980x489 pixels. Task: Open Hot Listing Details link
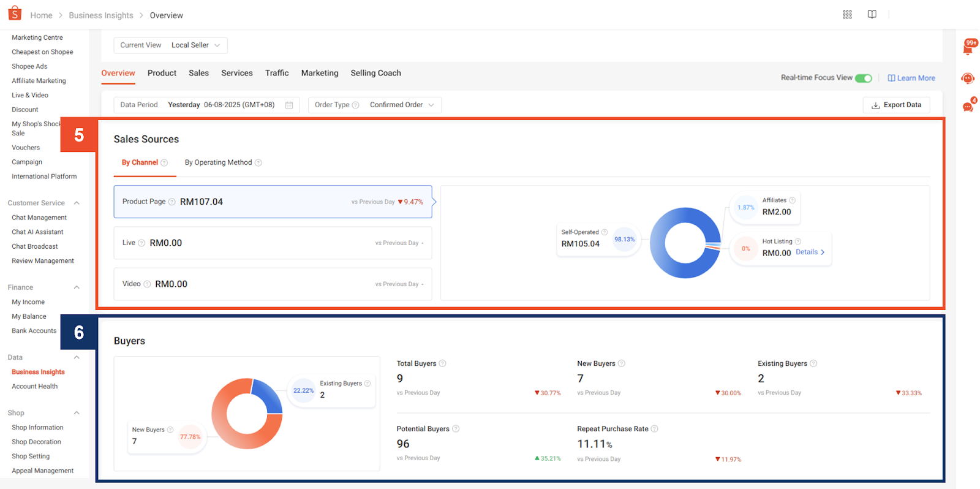click(810, 252)
